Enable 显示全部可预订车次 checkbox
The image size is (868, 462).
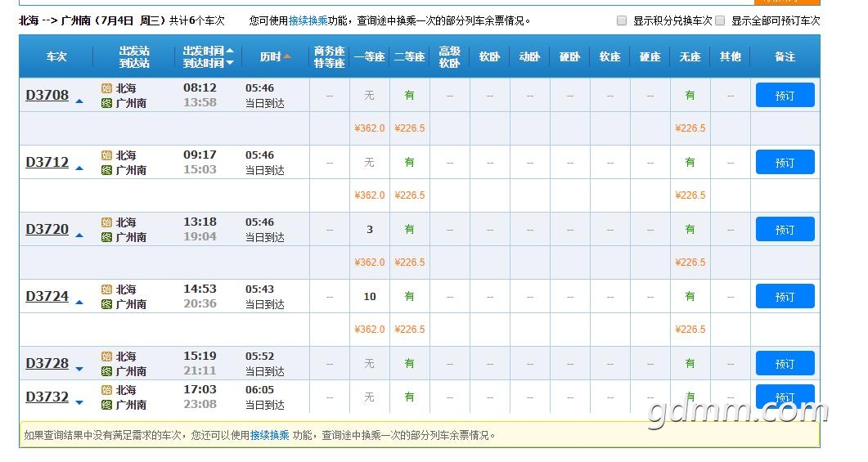[720, 20]
